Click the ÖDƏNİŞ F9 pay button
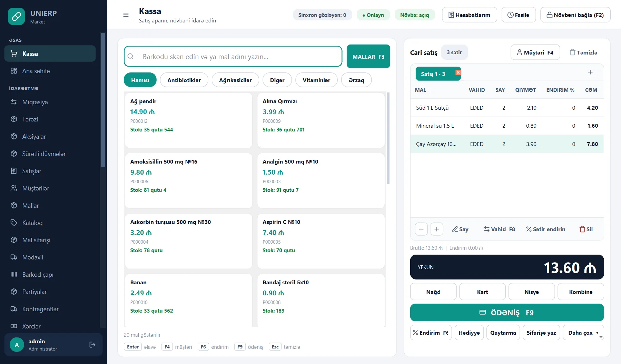 (507, 313)
